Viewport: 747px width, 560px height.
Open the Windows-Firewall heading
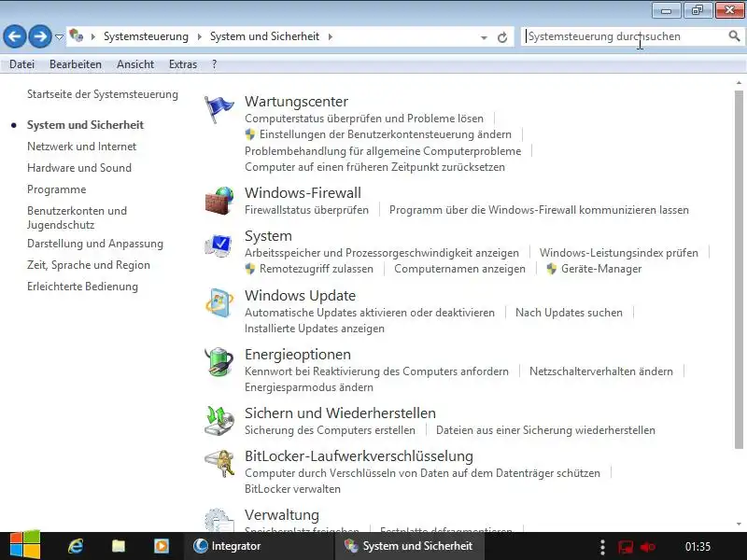303,193
